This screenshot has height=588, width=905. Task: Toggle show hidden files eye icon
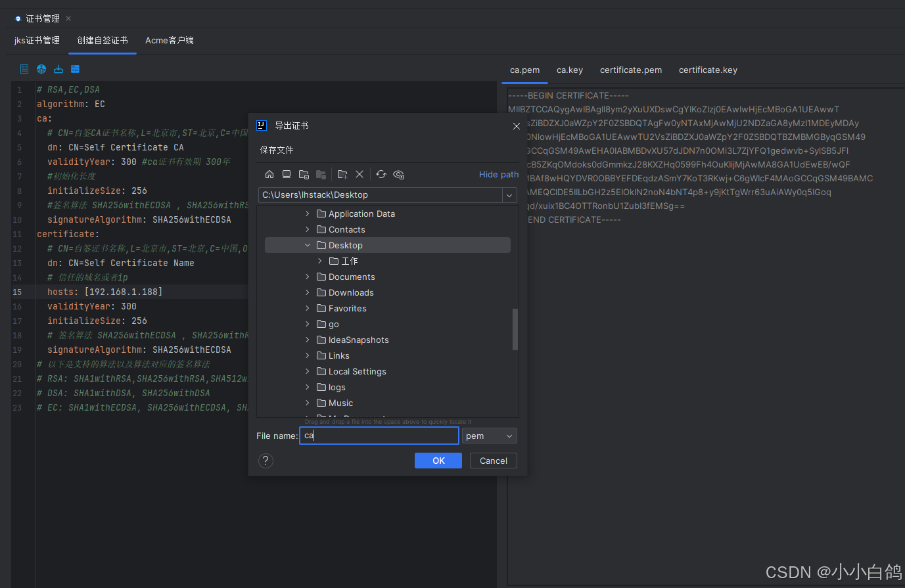[398, 174]
